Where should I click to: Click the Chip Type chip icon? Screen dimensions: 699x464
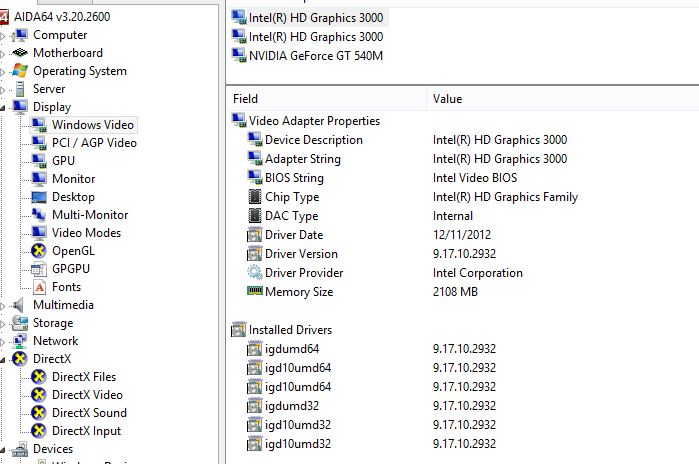tap(255, 197)
